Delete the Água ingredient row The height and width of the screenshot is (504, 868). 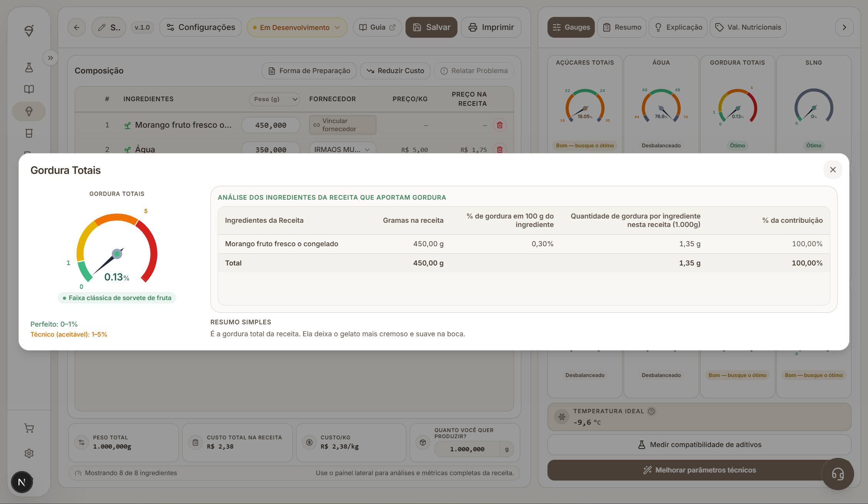[500, 149]
